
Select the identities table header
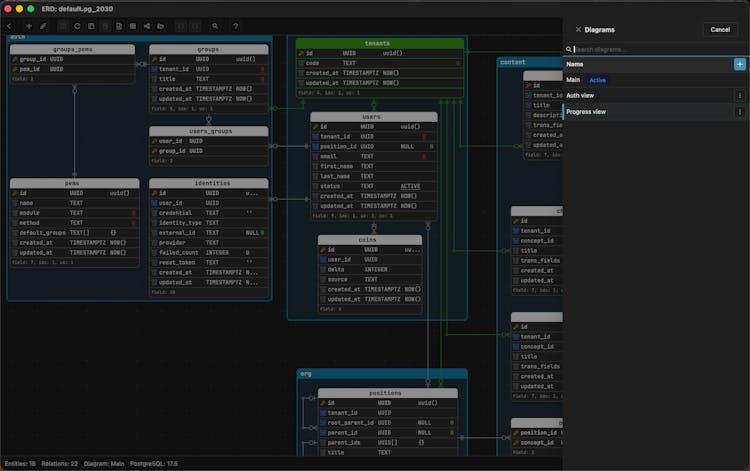pos(213,184)
